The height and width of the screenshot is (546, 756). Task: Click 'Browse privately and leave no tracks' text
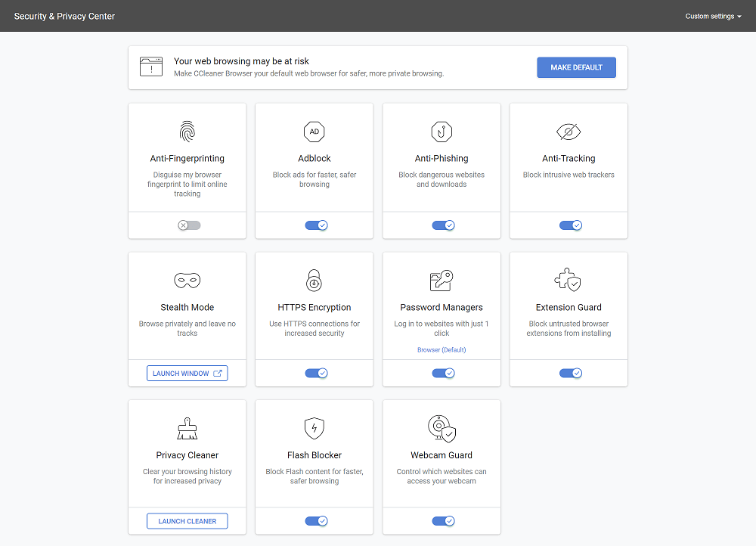[x=187, y=328]
